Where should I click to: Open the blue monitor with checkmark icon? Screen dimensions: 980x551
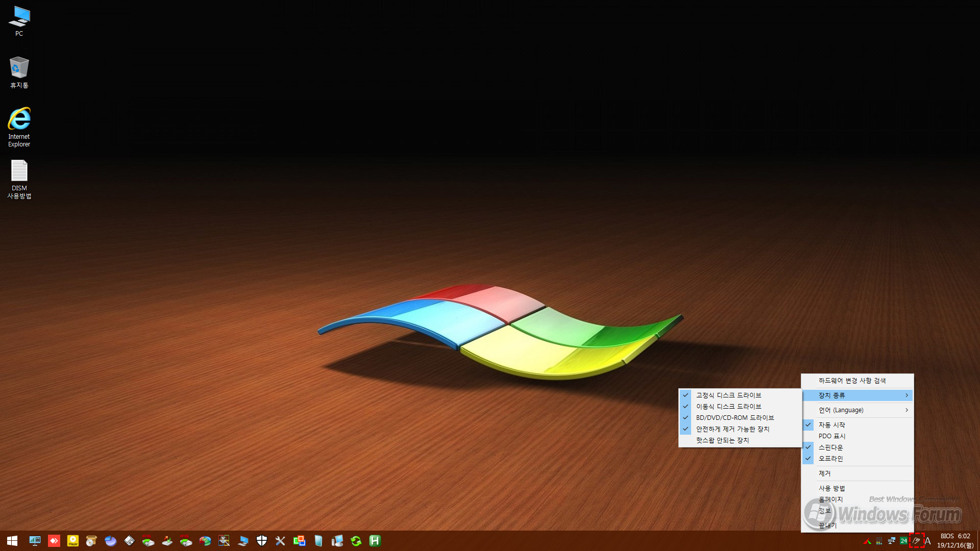tap(243, 541)
